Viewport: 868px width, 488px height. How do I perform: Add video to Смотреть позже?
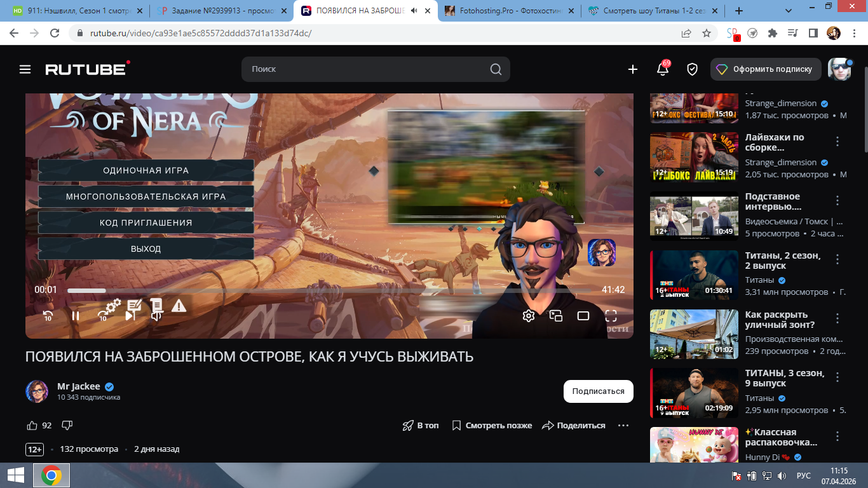(492, 426)
